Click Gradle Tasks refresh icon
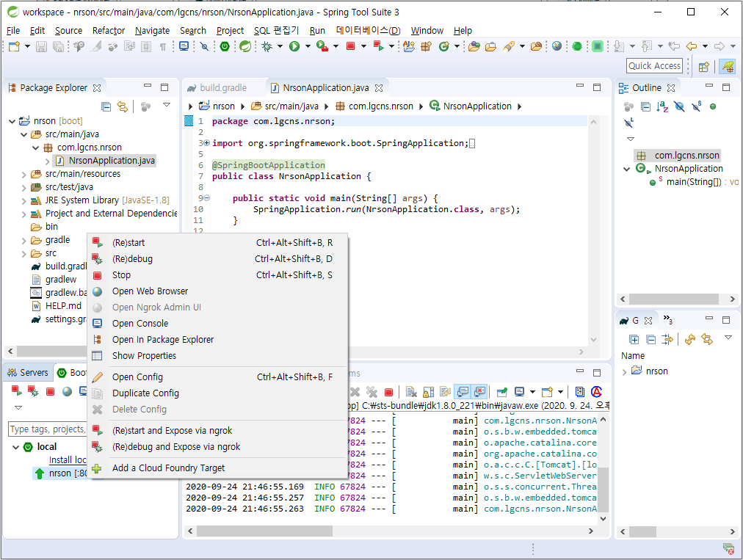This screenshot has height=560, width=743. pyautogui.click(x=690, y=339)
